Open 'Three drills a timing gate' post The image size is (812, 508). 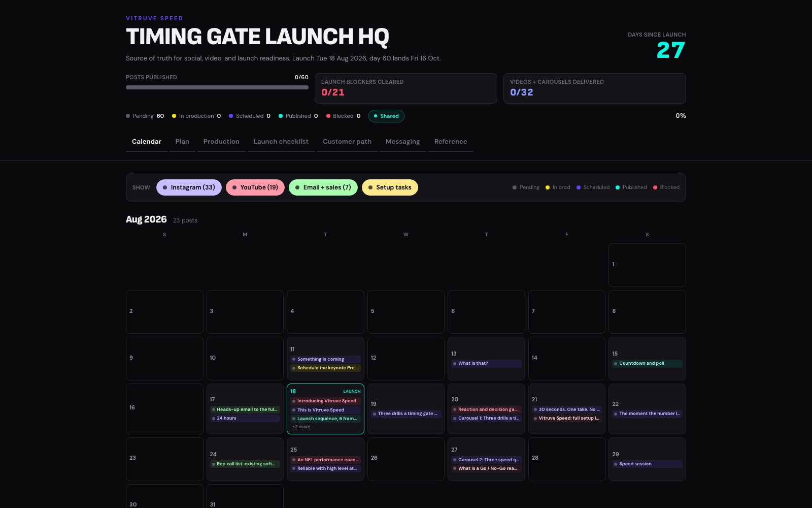(x=406, y=414)
